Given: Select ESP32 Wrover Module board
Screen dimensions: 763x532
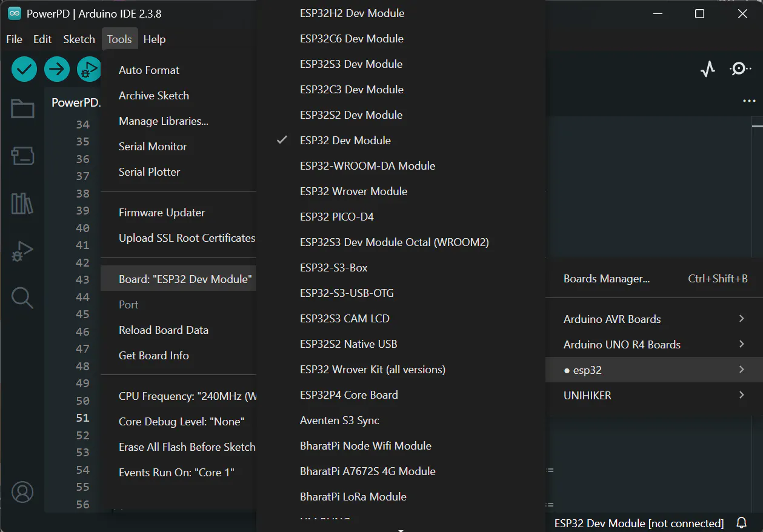Looking at the screenshot, I should point(401,191).
